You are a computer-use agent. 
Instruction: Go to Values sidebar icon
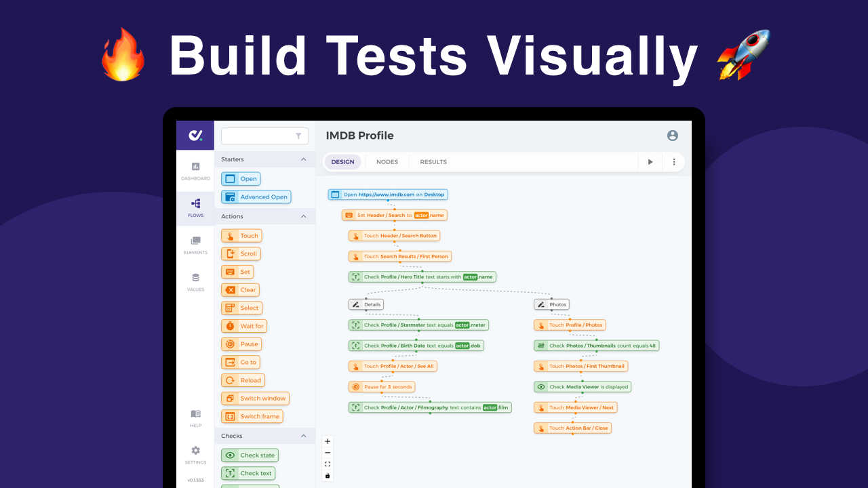tap(195, 282)
